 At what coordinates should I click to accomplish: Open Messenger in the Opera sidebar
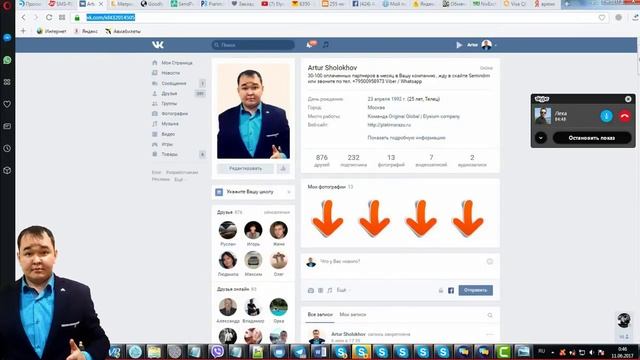[7, 38]
